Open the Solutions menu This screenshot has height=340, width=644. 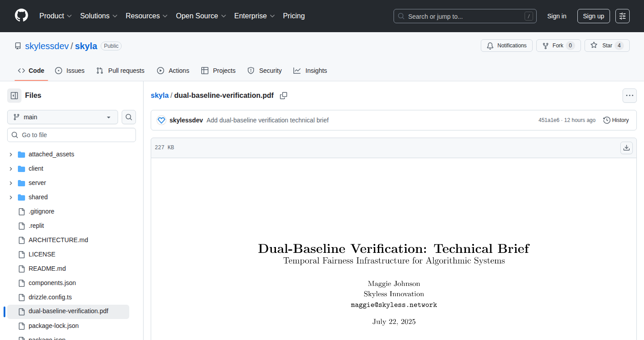99,16
